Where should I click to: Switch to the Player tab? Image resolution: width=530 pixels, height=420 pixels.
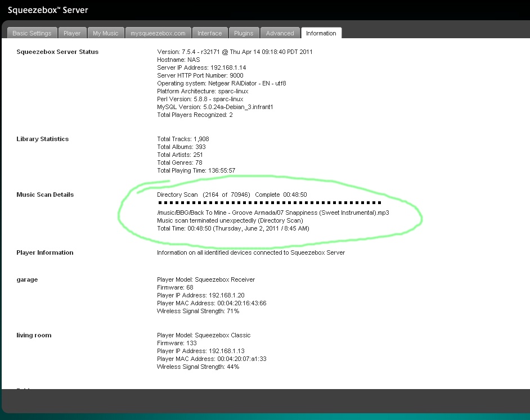72,33
